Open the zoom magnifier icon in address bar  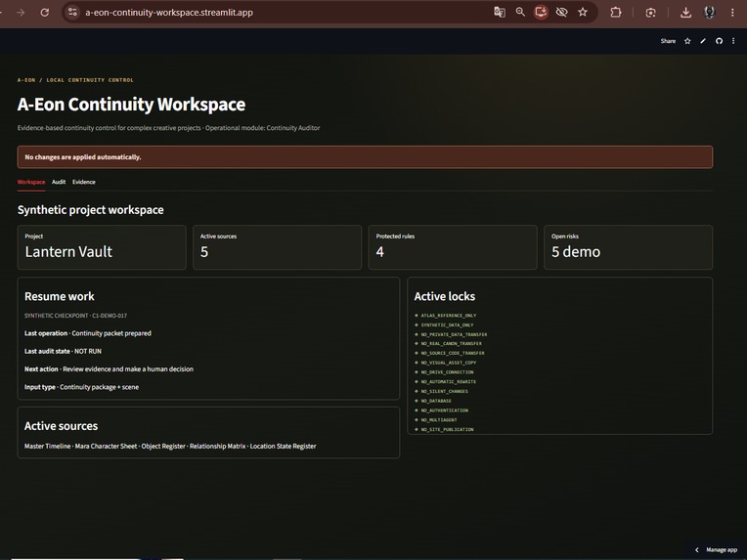pyautogui.click(x=520, y=13)
